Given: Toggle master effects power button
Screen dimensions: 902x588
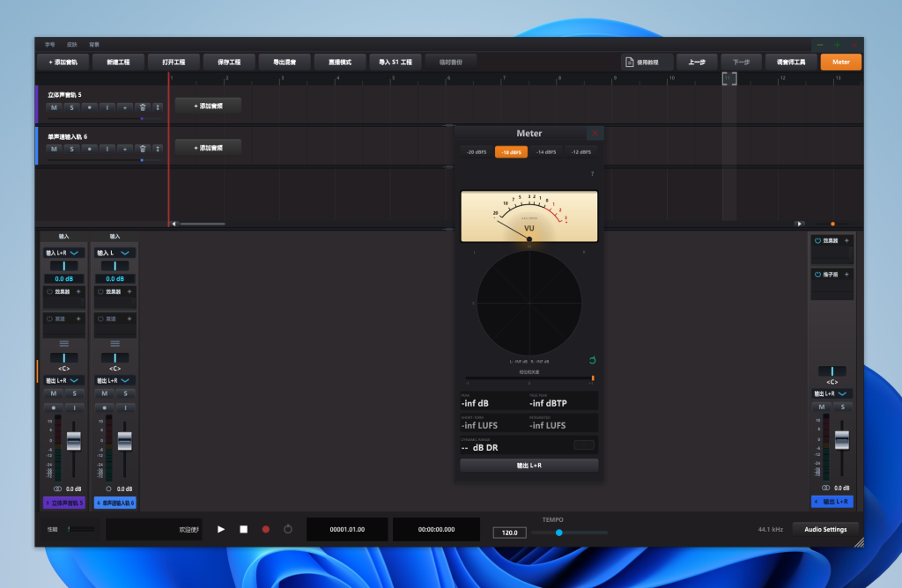Looking at the screenshot, I should pyautogui.click(x=817, y=240).
